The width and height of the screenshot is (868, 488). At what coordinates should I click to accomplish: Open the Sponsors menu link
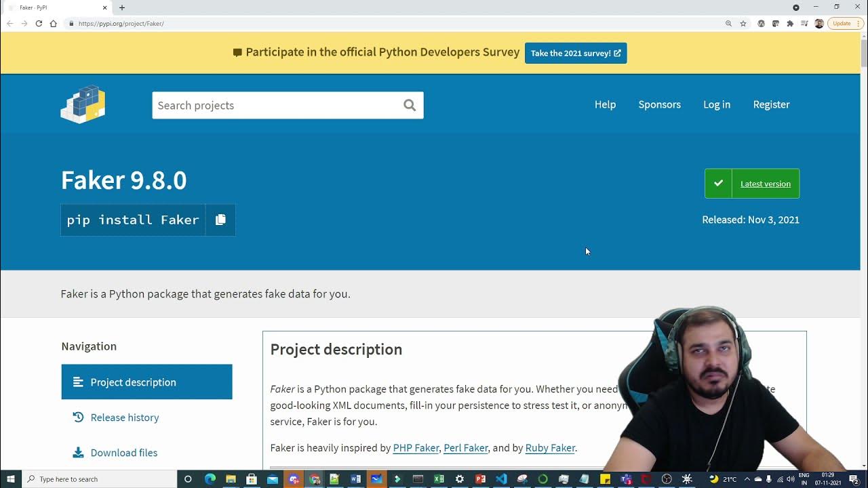click(659, 104)
